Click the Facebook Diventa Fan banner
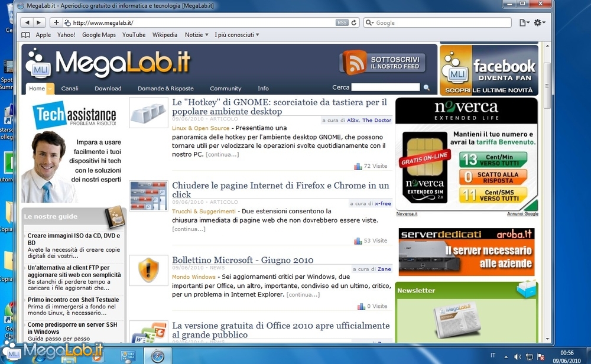The width and height of the screenshot is (591, 364). 489,70
